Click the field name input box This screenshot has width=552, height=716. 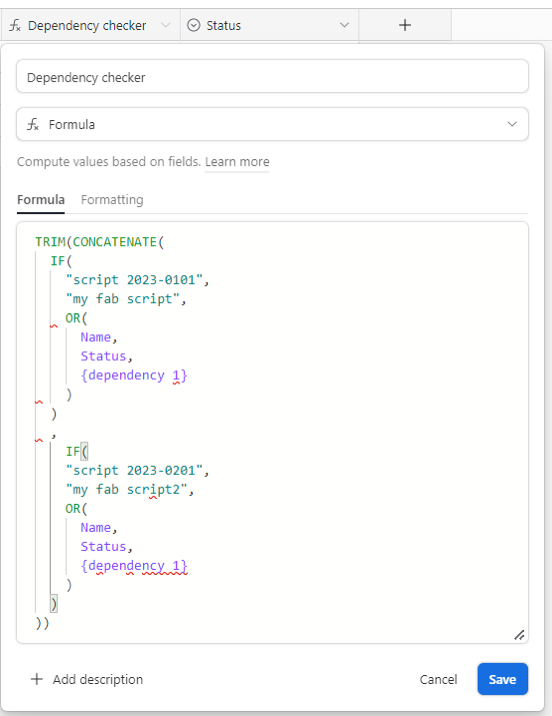[x=273, y=76]
